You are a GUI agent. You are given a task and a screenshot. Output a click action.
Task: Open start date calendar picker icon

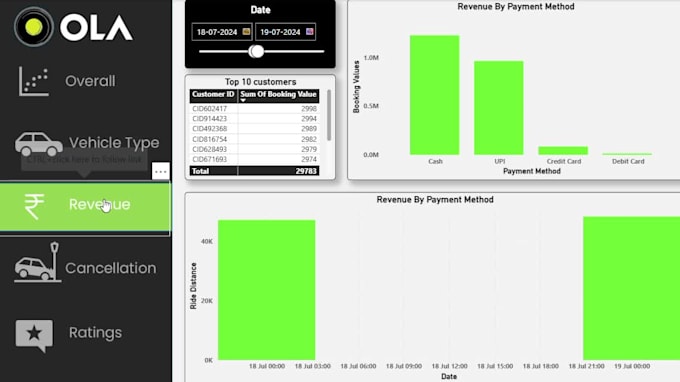246,32
